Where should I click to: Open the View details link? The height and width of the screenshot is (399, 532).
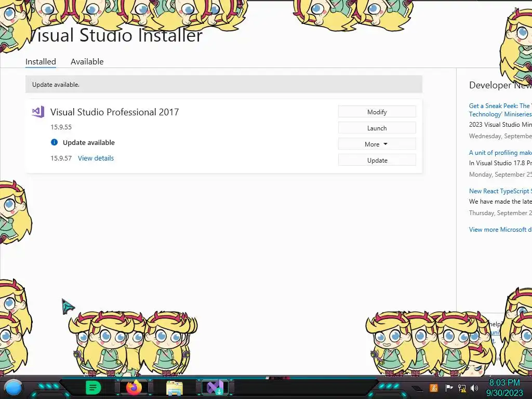click(x=96, y=158)
